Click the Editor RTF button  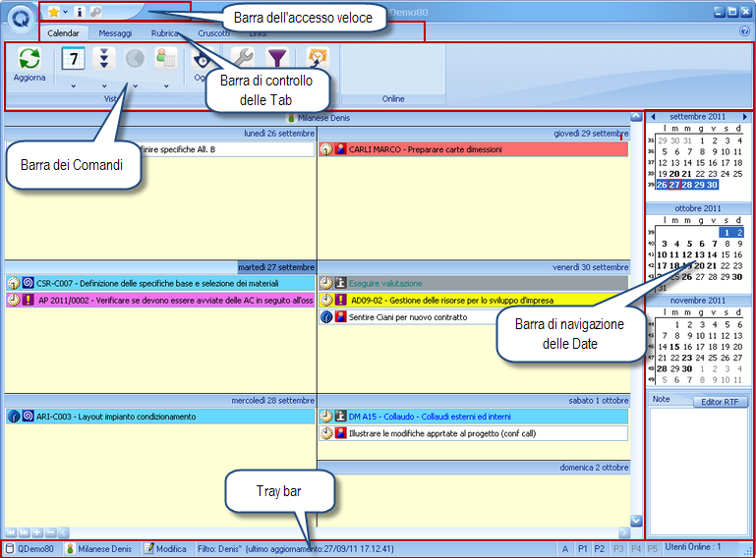click(720, 402)
